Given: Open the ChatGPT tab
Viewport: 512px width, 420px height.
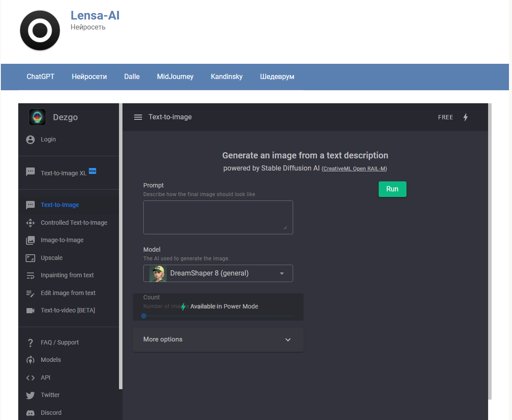Looking at the screenshot, I should point(40,77).
